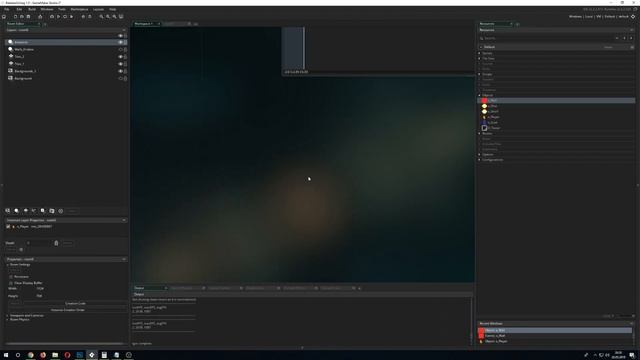Click the Create Executable toolbar icon

[40, 17]
